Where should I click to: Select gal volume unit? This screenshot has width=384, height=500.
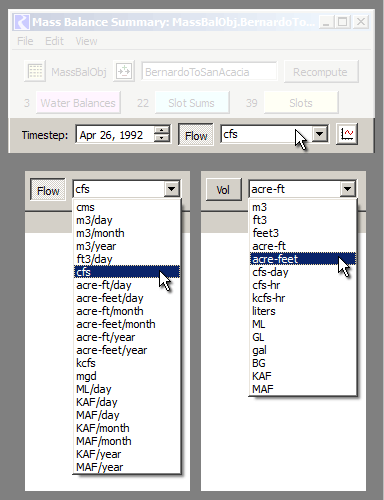(x=303, y=350)
